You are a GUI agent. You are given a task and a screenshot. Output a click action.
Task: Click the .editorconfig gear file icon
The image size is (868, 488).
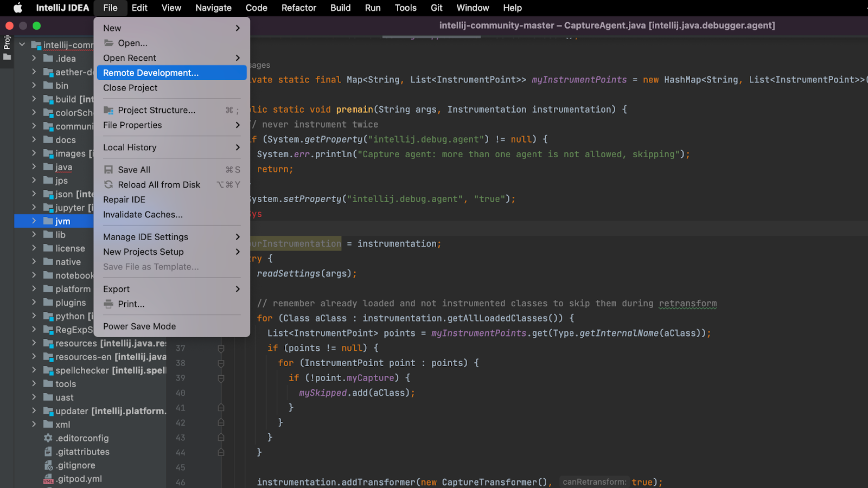(48, 438)
